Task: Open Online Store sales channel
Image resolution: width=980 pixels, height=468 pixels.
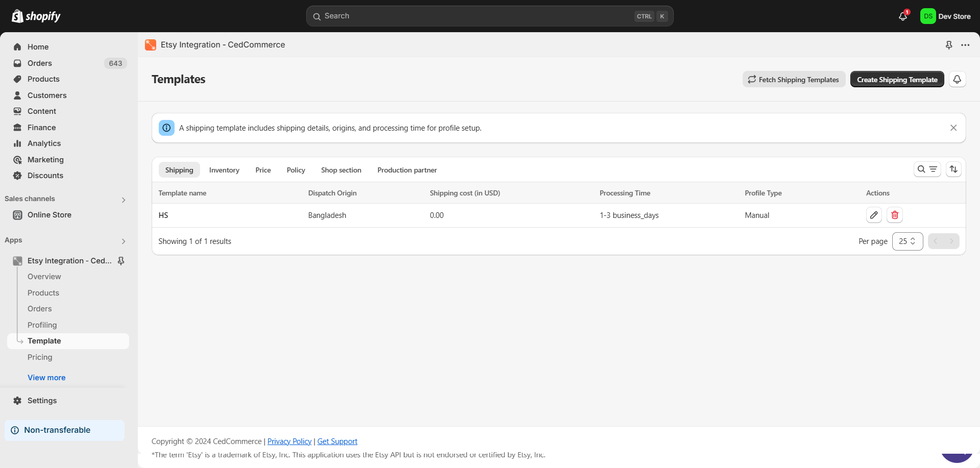Action: (x=50, y=215)
